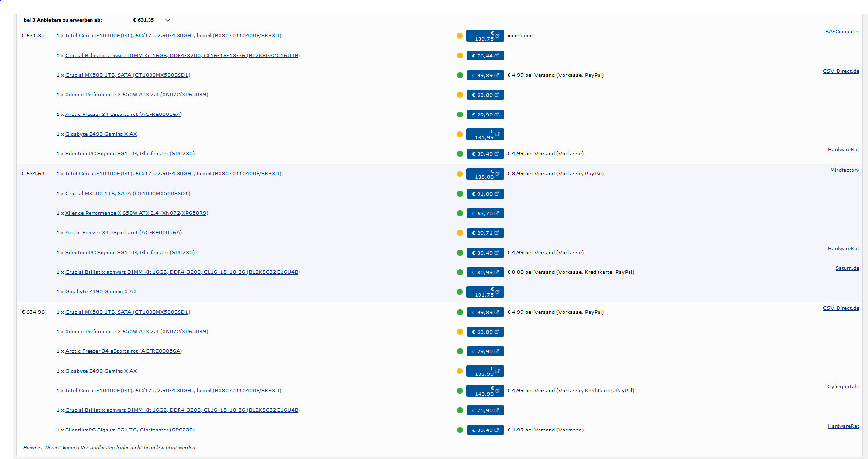
Task: Click the yellow availability dot beside € 139,75
Action: [x=460, y=36]
